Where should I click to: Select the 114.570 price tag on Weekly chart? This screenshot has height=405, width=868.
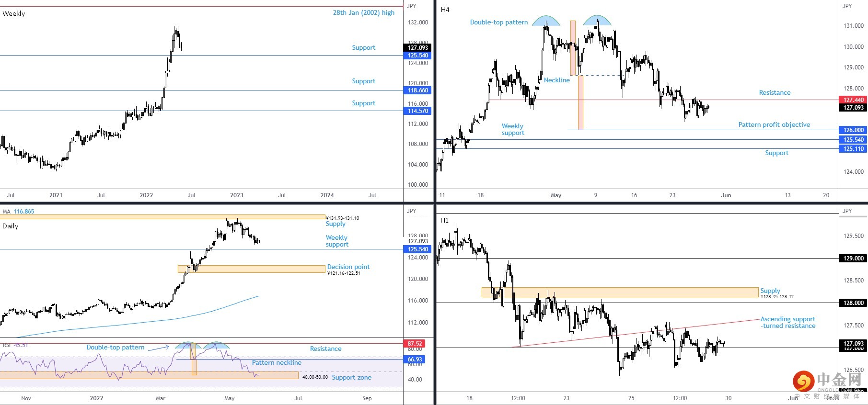(418, 111)
